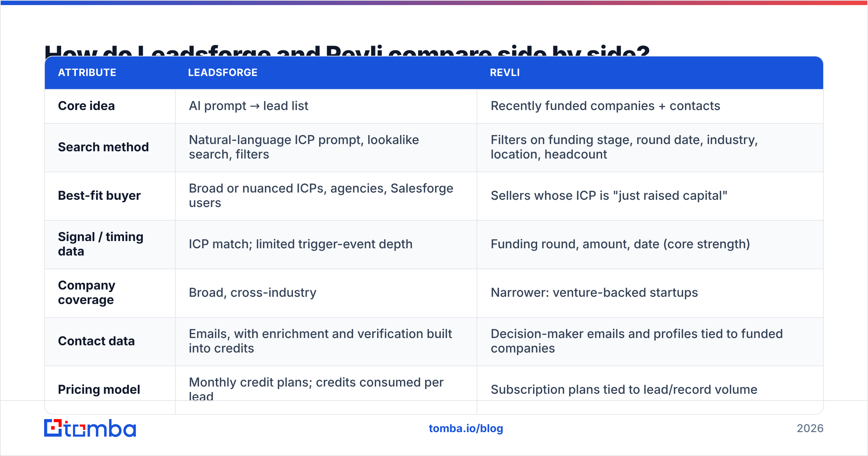Click the 2026 year label
The width and height of the screenshot is (868, 456).
click(x=810, y=428)
